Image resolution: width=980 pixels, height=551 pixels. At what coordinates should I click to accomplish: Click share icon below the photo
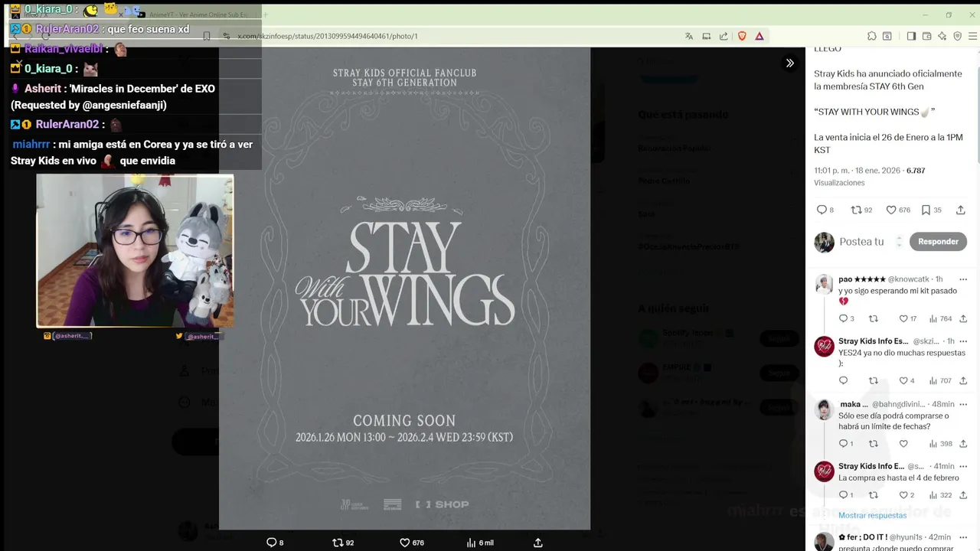[x=538, y=543]
